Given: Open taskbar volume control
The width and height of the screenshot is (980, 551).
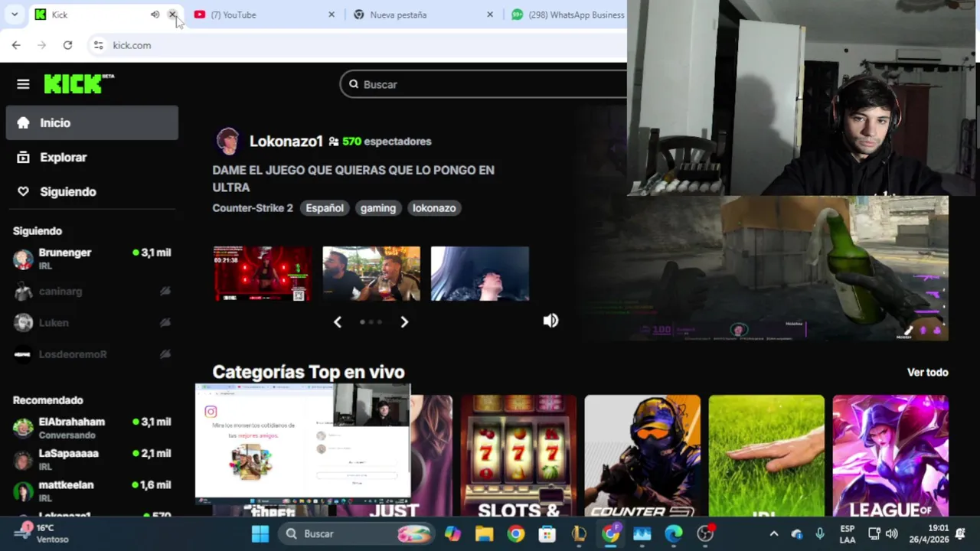Looking at the screenshot, I should (x=891, y=533).
